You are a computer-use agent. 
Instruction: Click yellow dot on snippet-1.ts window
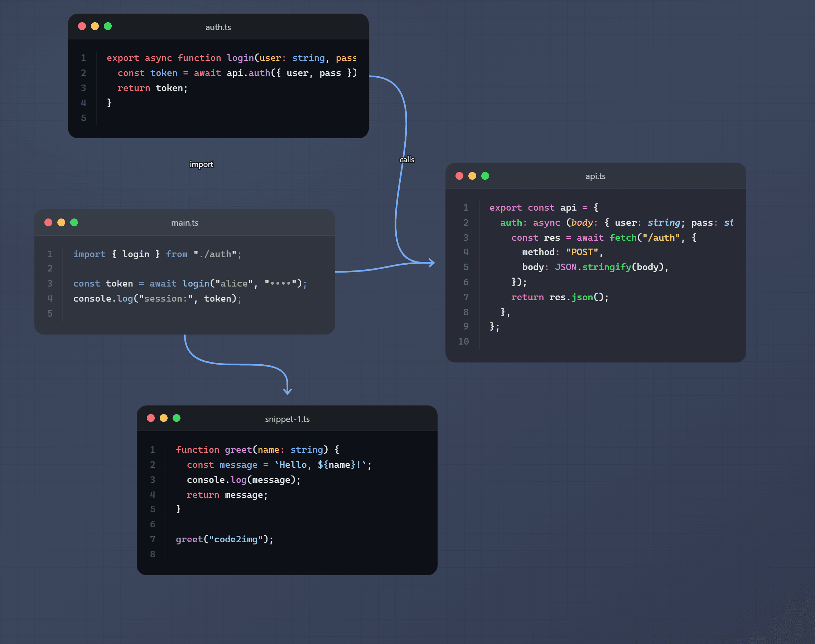[164, 418]
